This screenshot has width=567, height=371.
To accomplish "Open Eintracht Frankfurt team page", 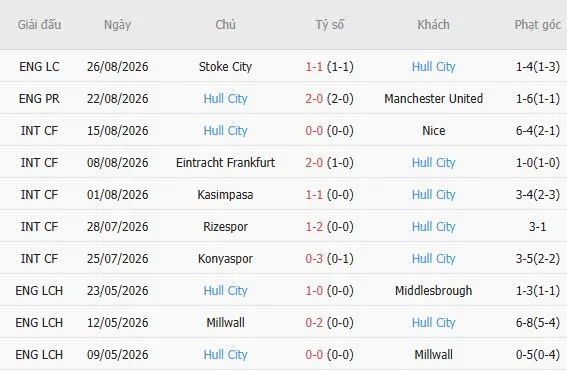I will pyautogui.click(x=225, y=162).
